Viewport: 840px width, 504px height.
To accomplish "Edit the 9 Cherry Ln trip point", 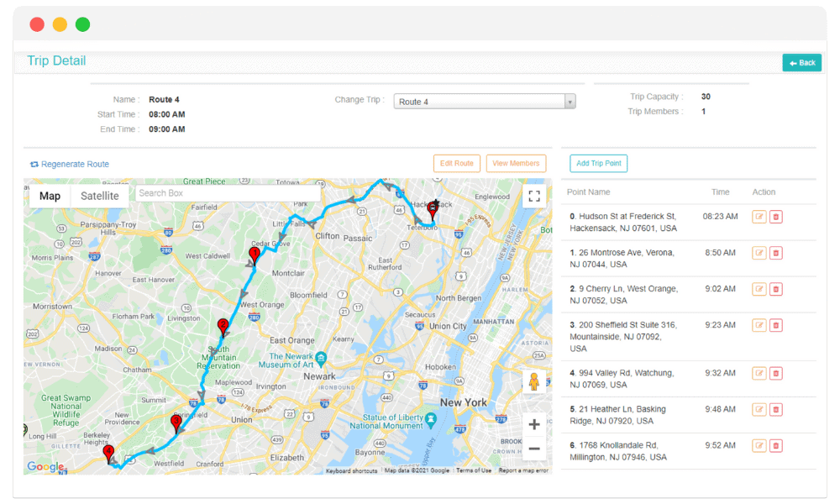I will (x=759, y=289).
